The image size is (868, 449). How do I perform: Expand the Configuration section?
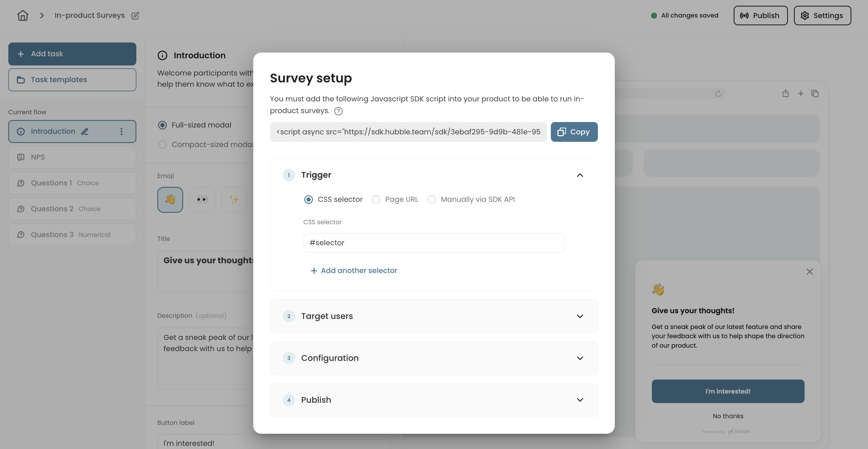click(x=434, y=358)
